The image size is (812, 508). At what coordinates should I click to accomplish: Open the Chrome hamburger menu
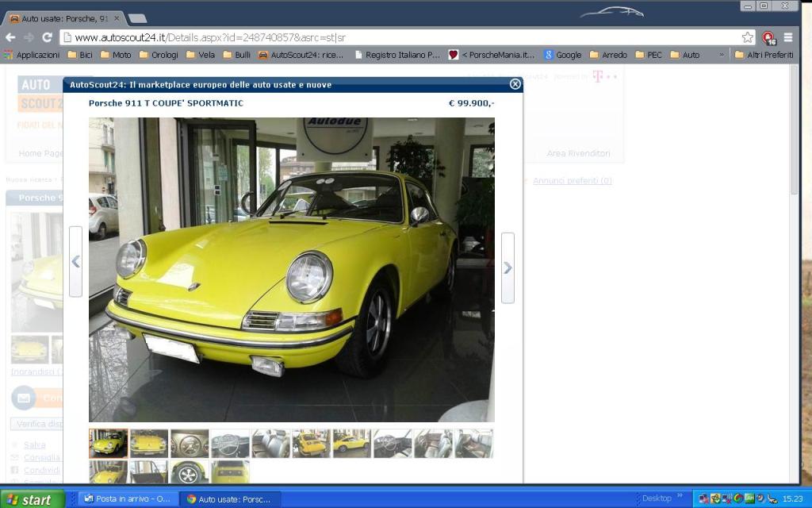788,37
